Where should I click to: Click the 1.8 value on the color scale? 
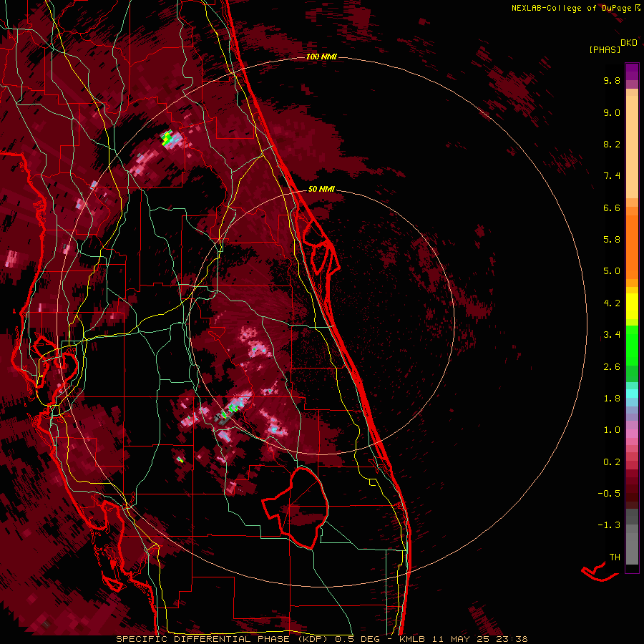click(612, 399)
